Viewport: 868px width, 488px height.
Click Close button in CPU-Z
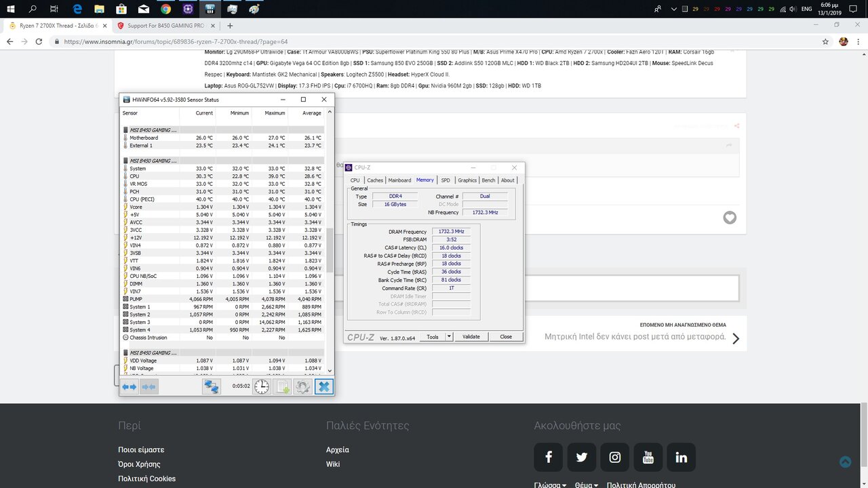tap(506, 337)
